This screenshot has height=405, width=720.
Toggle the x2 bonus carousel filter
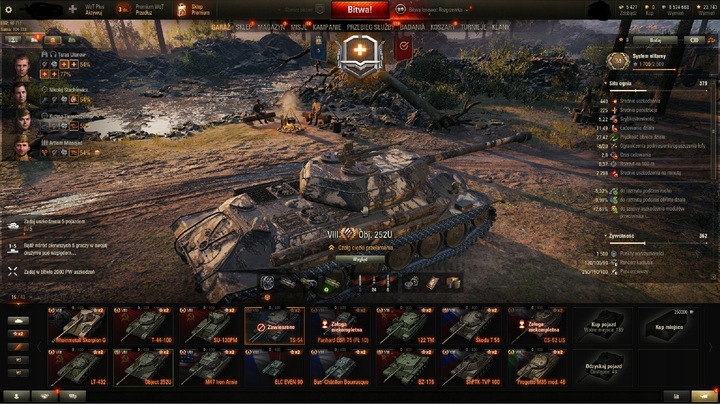[18, 334]
